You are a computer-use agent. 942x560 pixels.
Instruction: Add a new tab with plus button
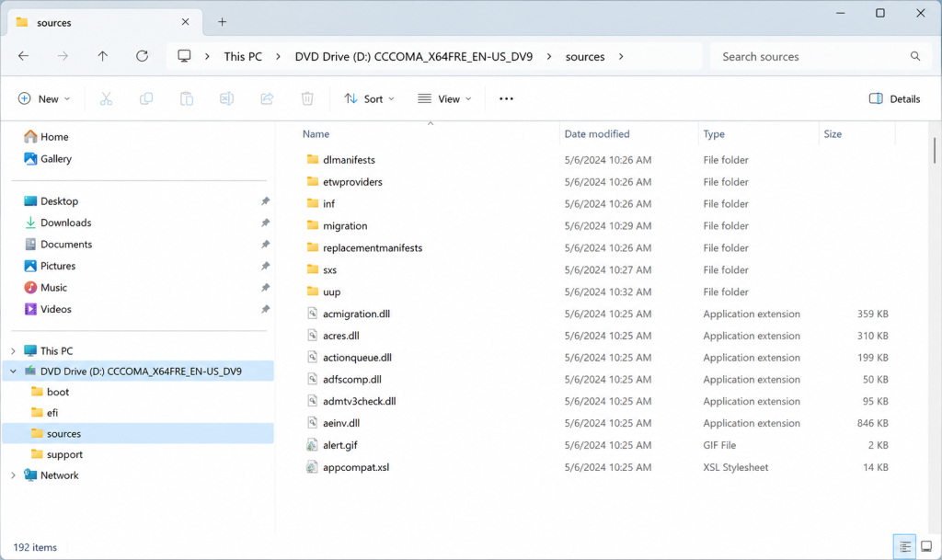(223, 22)
